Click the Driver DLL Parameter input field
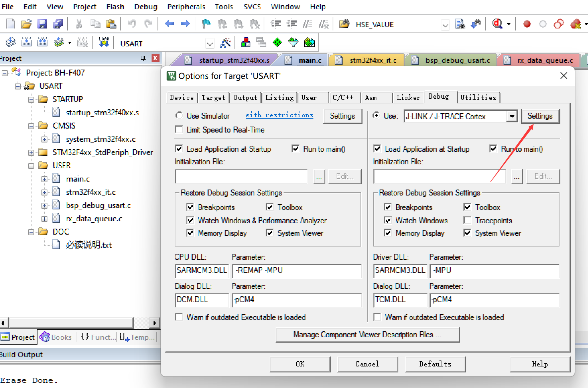The height and width of the screenshot is (388, 588). [x=494, y=271]
